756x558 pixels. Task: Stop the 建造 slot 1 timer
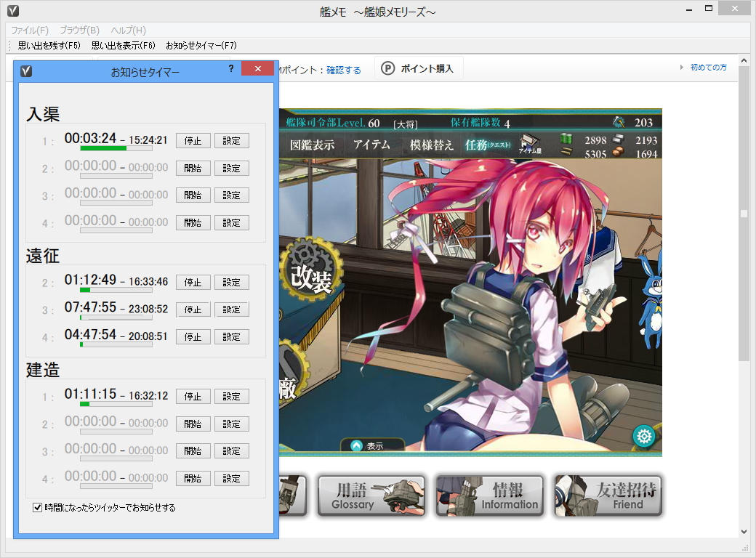coord(193,397)
